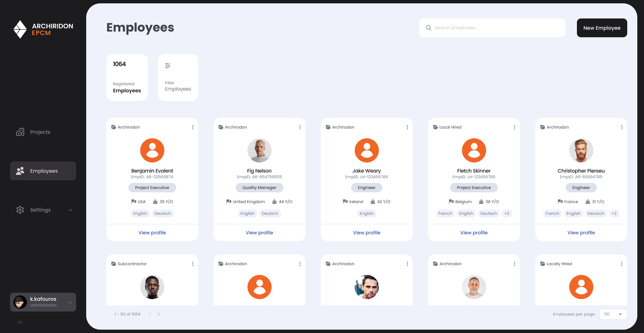Open options menu on Christopher Pierseu card

(622, 127)
